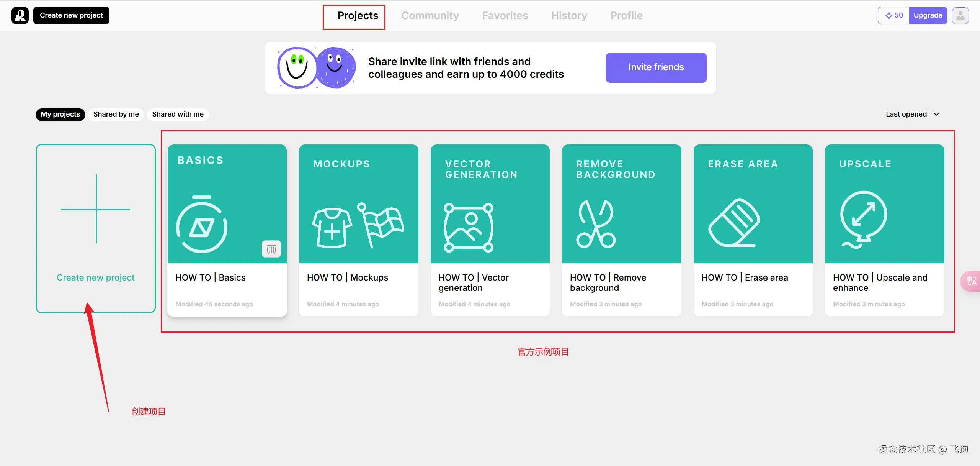
Task: Delete Basics project via trash icon
Action: coord(271,249)
